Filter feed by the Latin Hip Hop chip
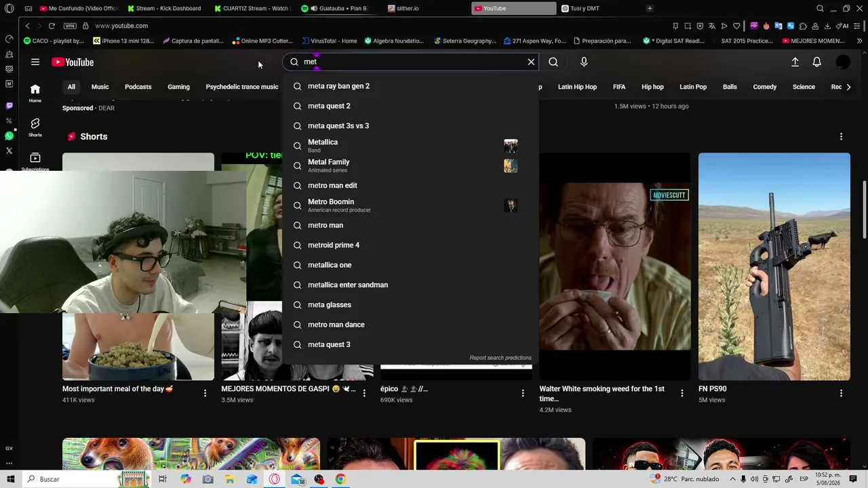The width and height of the screenshot is (868, 488). tap(577, 87)
